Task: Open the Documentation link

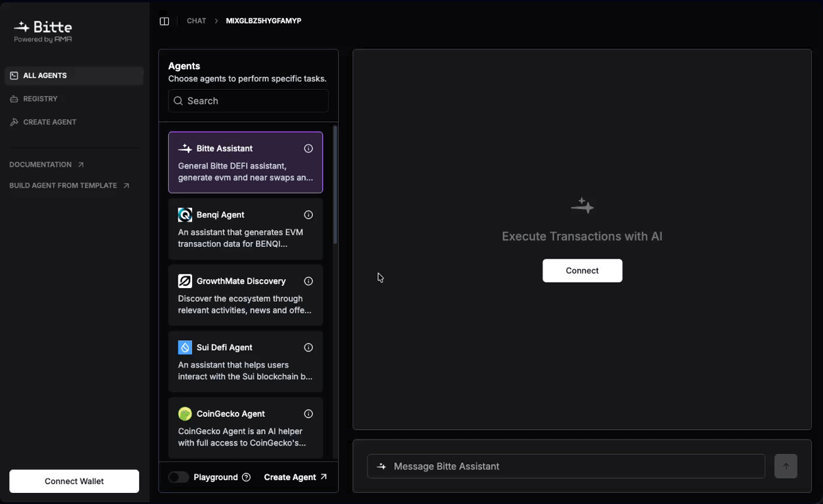Action: (41, 165)
